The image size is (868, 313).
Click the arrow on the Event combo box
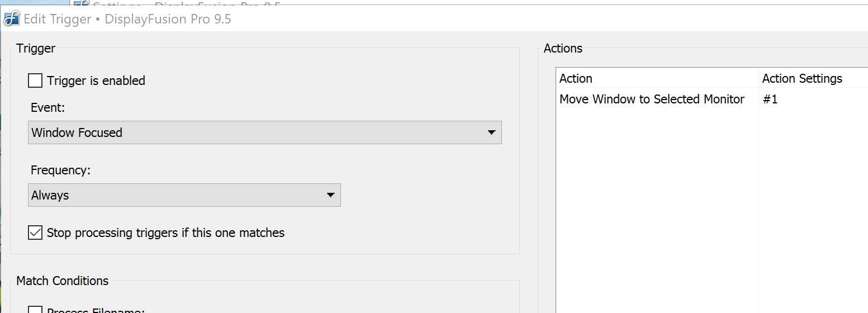(x=491, y=133)
